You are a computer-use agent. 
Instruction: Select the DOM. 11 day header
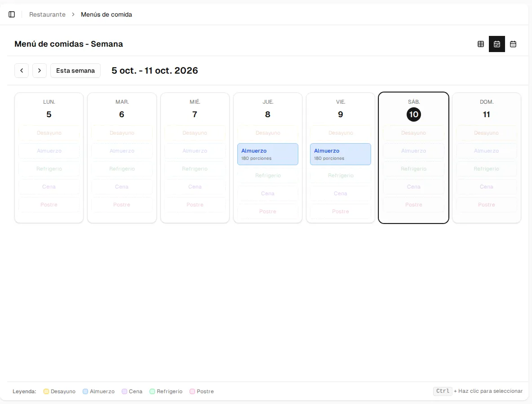[x=487, y=110]
